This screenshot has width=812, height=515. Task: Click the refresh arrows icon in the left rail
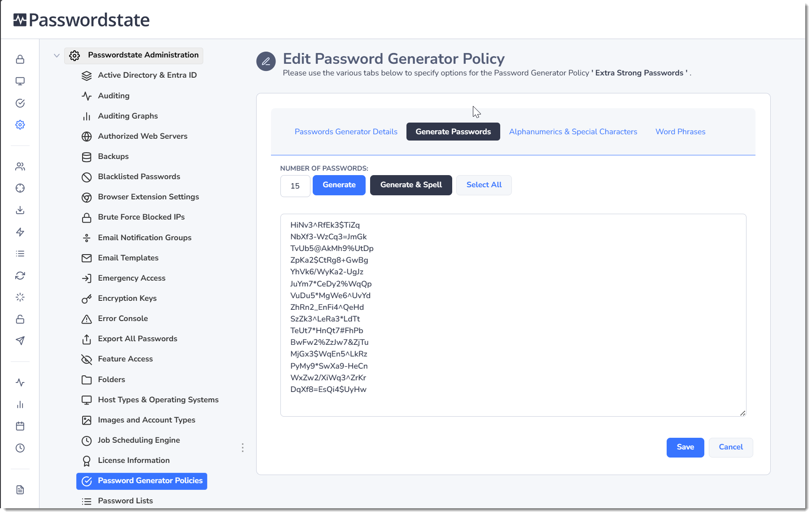click(x=20, y=276)
